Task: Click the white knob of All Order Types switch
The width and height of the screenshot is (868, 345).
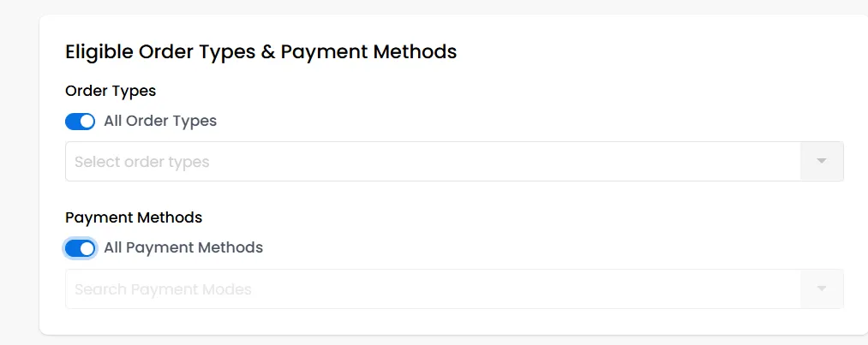Action: (x=87, y=121)
